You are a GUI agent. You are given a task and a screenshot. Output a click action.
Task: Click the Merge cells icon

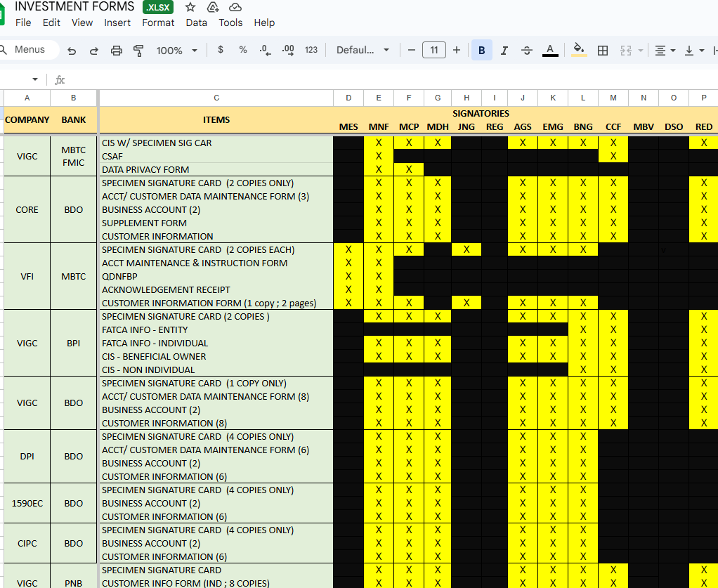[625, 51]
